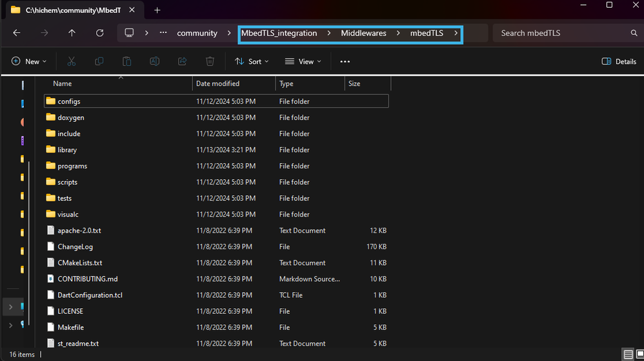The width and height of the screenshot is (644, 361).
Task: Select the apache-2.0.txt file icon
Action: pyautogui.click(x=50, y=231)
